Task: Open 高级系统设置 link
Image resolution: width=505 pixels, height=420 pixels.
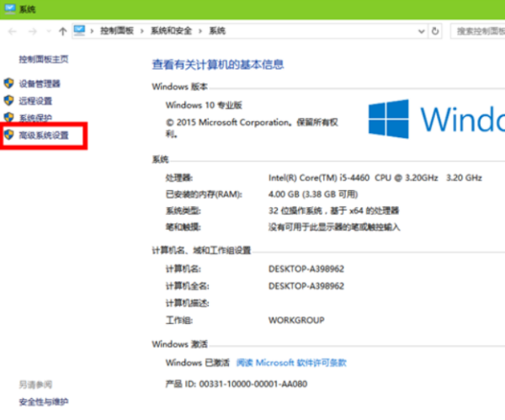Action: (x=44, y=135)
